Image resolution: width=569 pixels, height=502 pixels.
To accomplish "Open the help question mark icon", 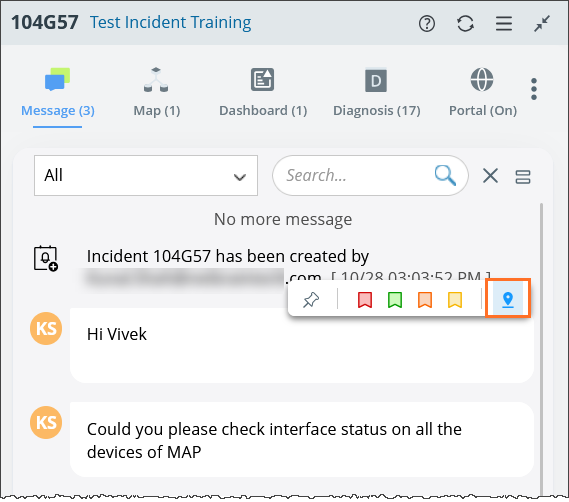I will pyautogui.click(x=427, y=24).
